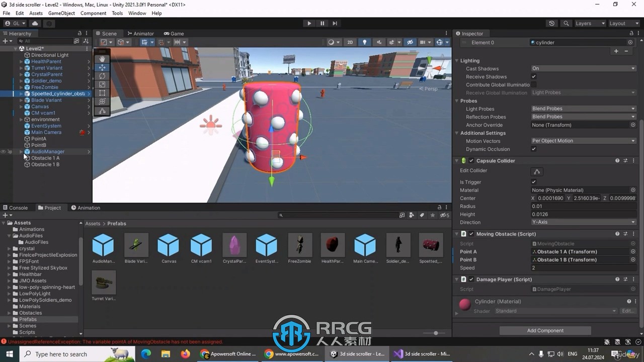Toggle Is Trigger checkbox
This screenshot has height=362, width=644.
tap(534, 182)
